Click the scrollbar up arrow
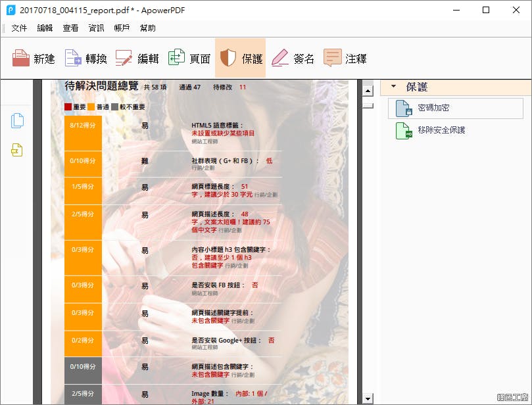Viewport: 532px width, 405px height. [x=368, y=91]
